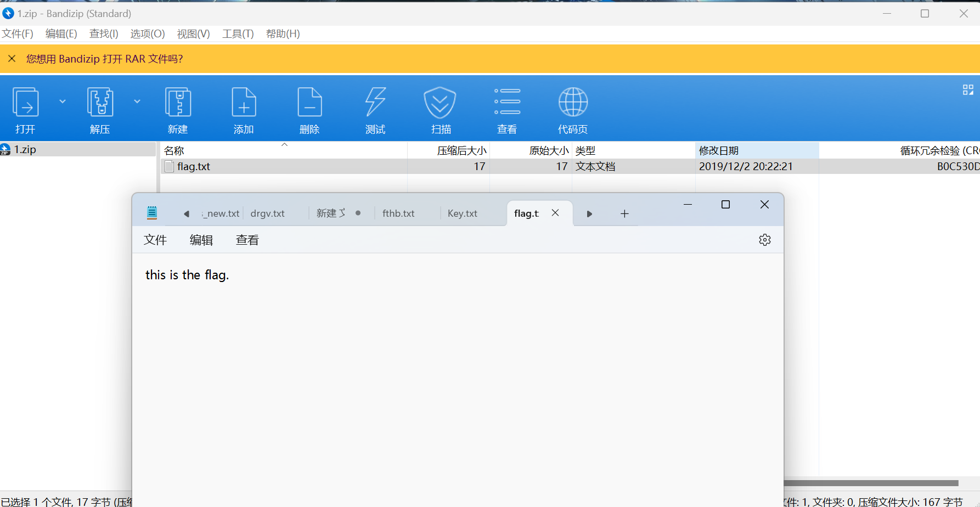Click the Scan (扫描) shield icon

440,103
